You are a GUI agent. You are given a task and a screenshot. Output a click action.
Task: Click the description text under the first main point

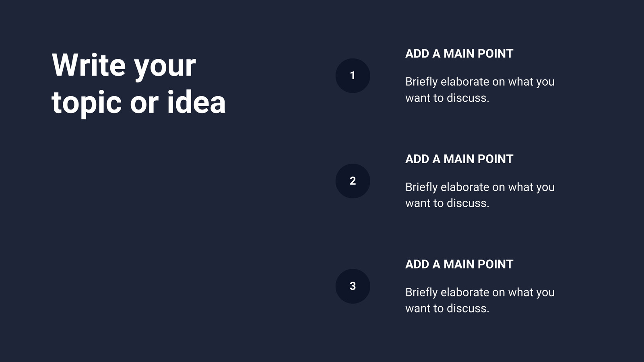(x=480, y=90)
